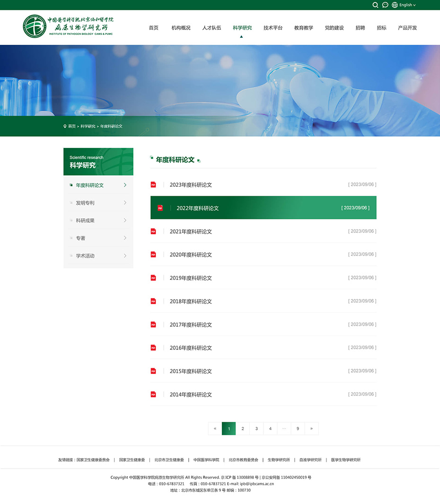
Task: Expand 专著 sidebar chevron arrow
Action: coord(125,238)
